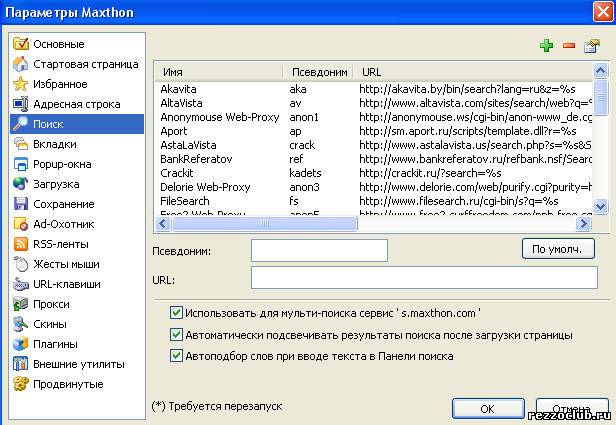Click the Вкладки tabs icon
The image size is (616, 425).
(x=21, y=144)
